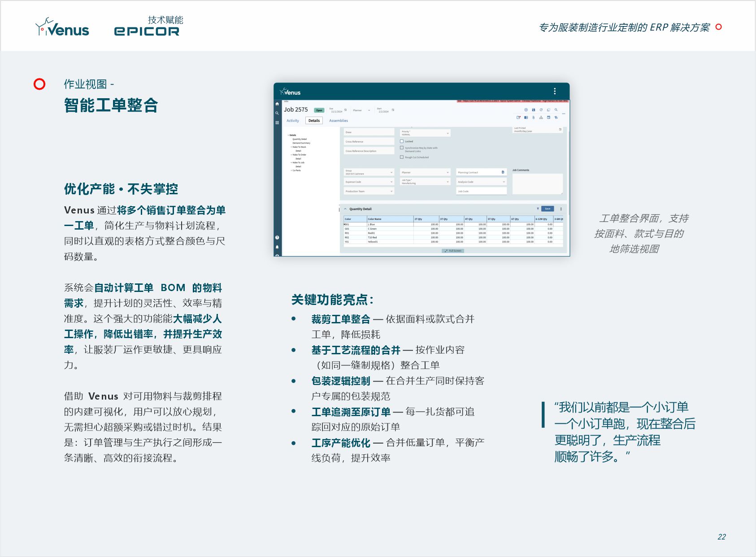Viewport: 756px width, 557px height.
Task: Click the memo icon with red dot
Action: pos(518,117)
